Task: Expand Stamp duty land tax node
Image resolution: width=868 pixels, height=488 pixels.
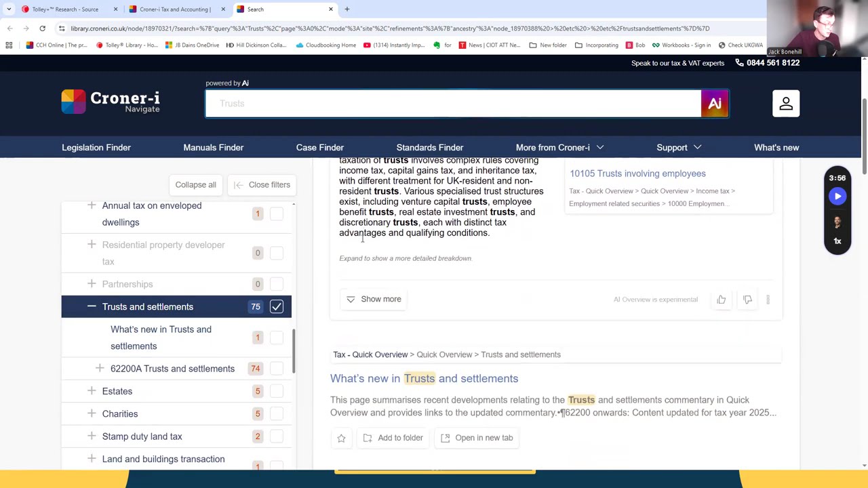Action: coord(92,436)
